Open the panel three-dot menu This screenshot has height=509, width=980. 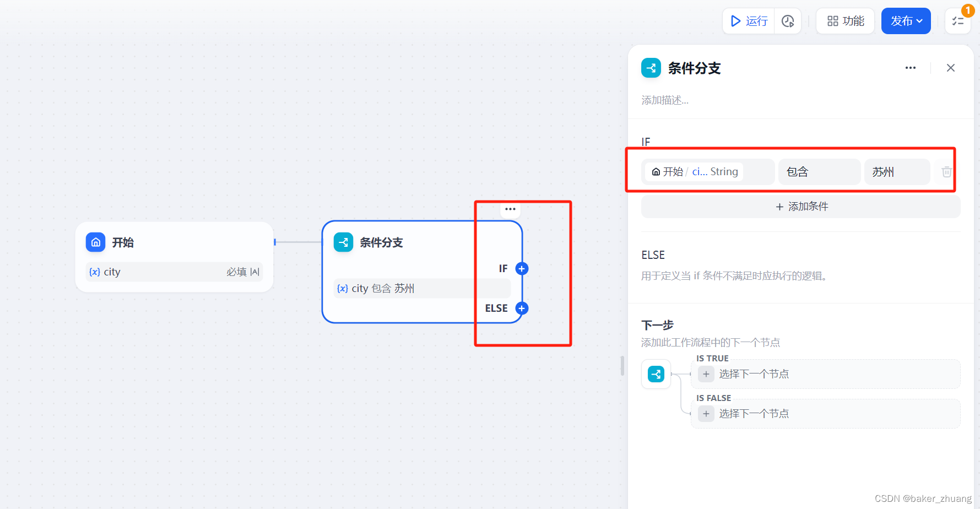pos(909,68)
